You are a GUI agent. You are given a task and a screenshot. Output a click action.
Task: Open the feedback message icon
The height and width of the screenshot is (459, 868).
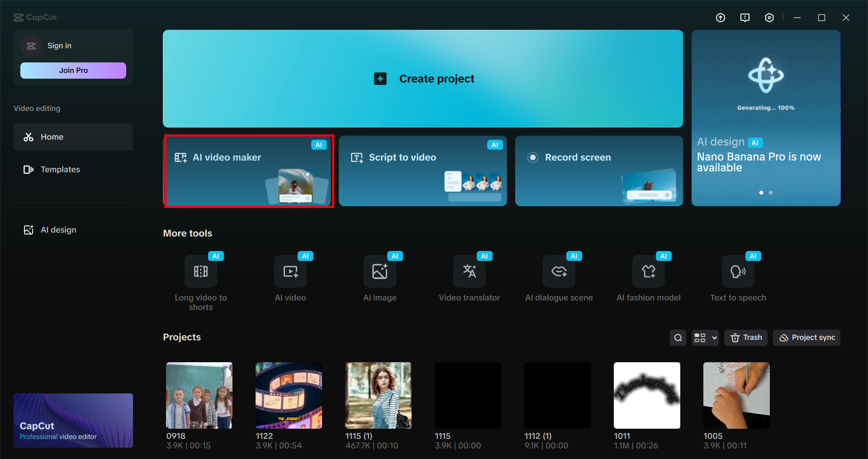pyautogui.click(x=745, y=18)
